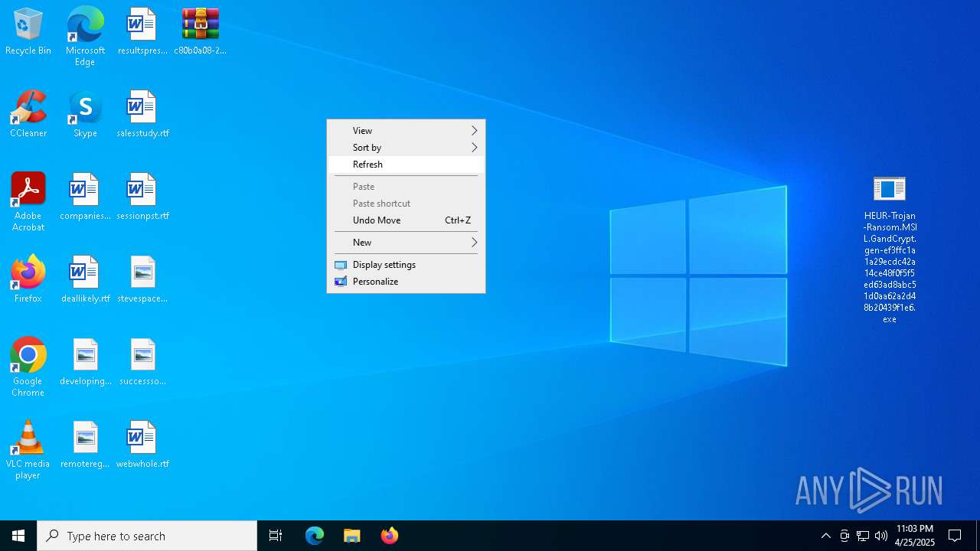Open the Action Center notifications
The image size is (980, 551).
click(x=955, y=536)
